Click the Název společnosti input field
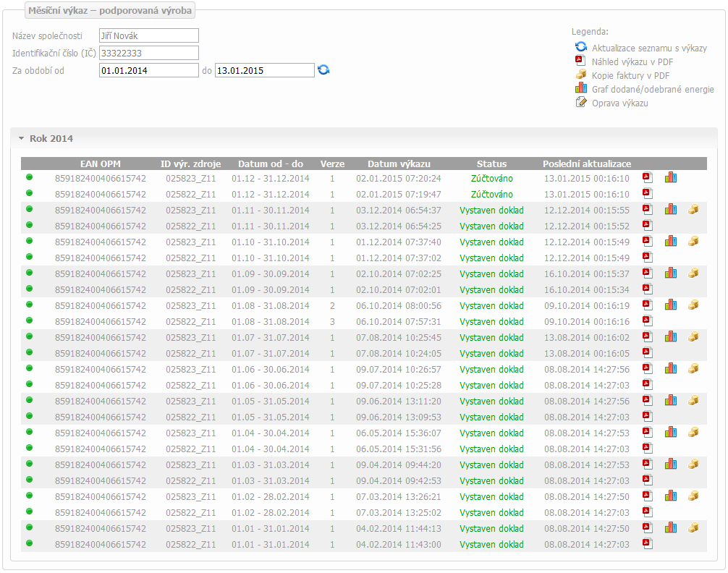The height and width of the screenshot is (573, 728). coord(148,35)
